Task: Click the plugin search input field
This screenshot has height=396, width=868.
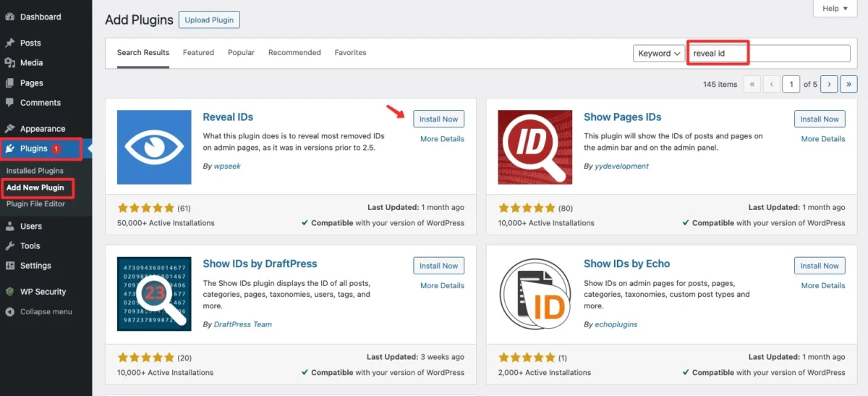Action: pyautogui.click(x=769, y=54)
